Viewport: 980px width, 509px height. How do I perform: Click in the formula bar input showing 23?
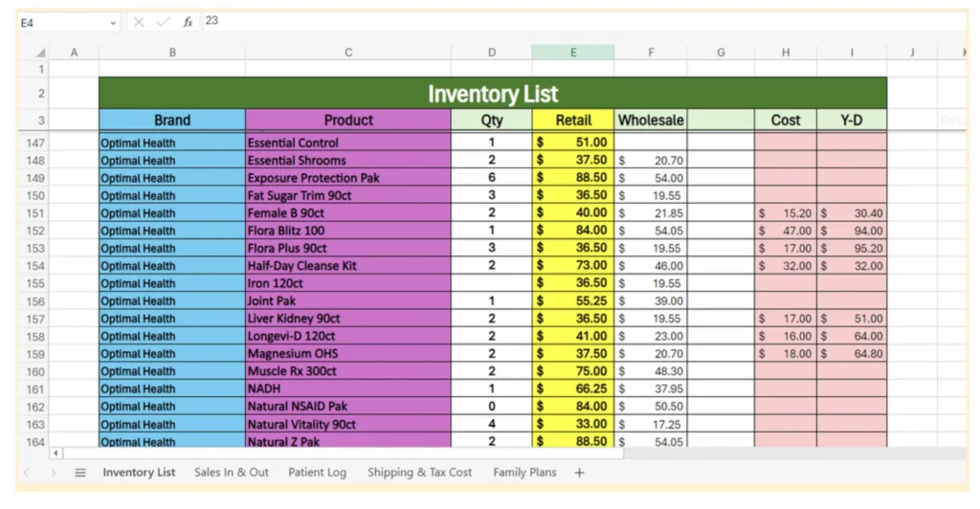574,21
